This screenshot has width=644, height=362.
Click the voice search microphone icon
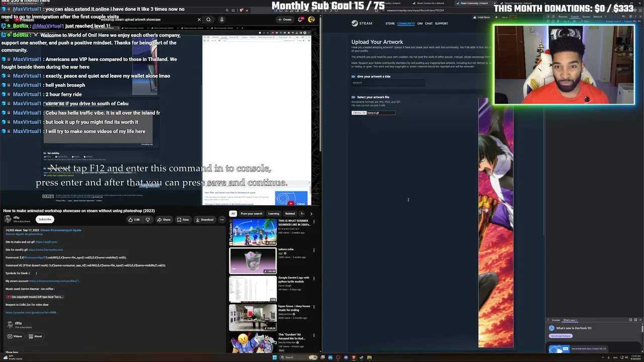point(221,20)
